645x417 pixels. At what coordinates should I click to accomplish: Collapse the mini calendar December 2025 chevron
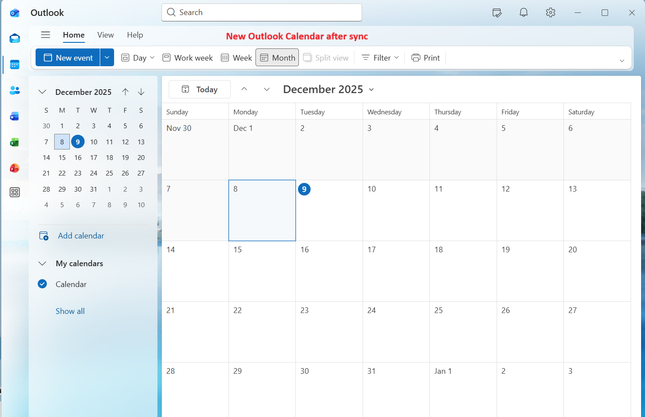tap(42, 92)
